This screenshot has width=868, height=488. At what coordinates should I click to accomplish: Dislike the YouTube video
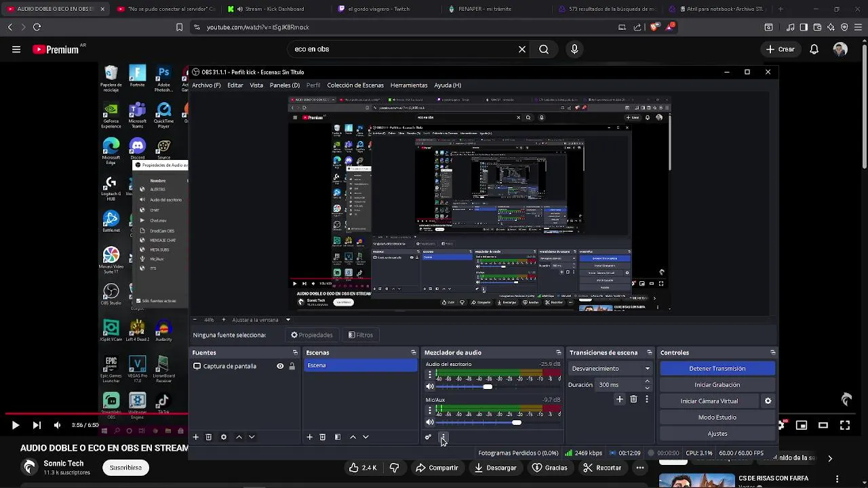click(394, 468)
